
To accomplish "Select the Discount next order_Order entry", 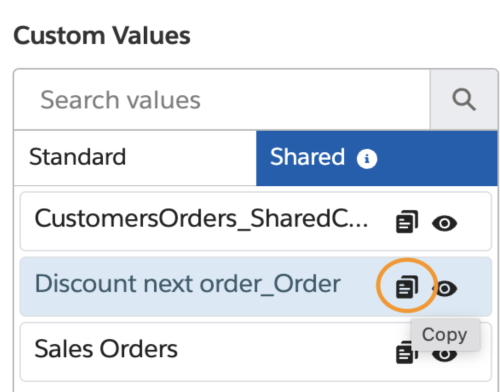I will (x=256, y=287).
